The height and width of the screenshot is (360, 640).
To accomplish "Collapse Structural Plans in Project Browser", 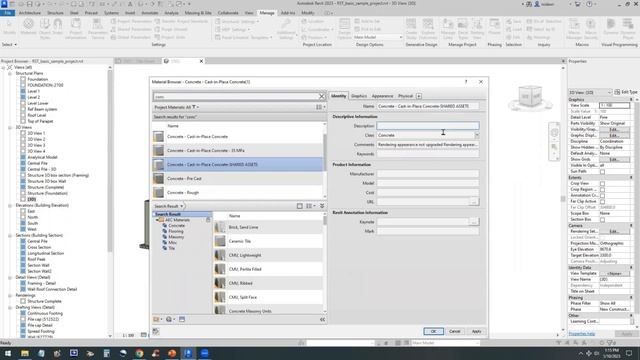I will (10, 73).
